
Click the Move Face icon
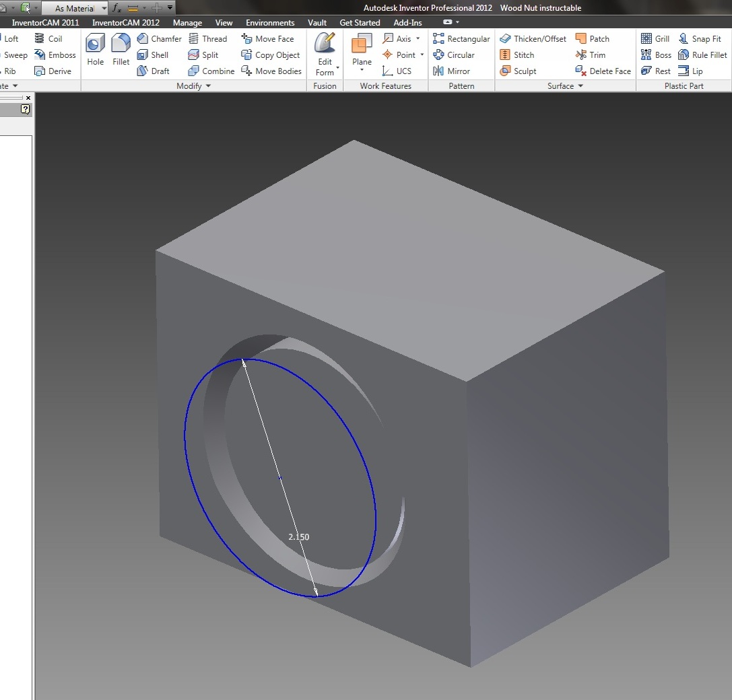pos(246,39)
